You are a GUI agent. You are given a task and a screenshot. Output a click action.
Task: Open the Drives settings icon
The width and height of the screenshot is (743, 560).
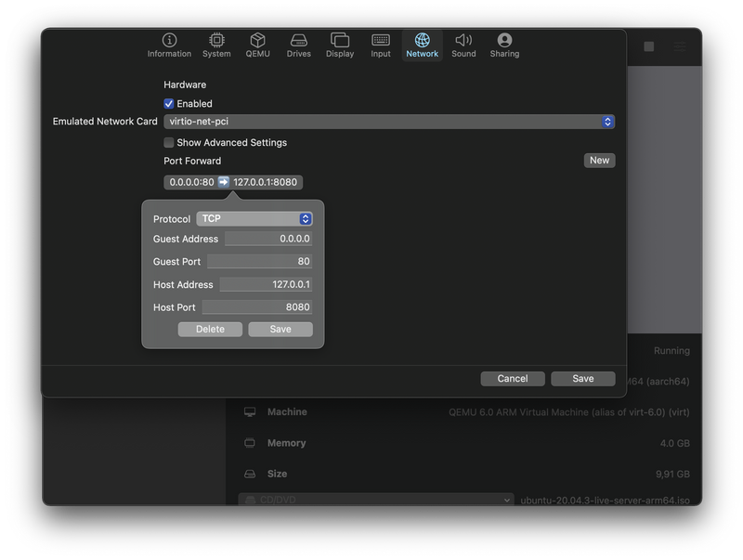click(298, 41)
